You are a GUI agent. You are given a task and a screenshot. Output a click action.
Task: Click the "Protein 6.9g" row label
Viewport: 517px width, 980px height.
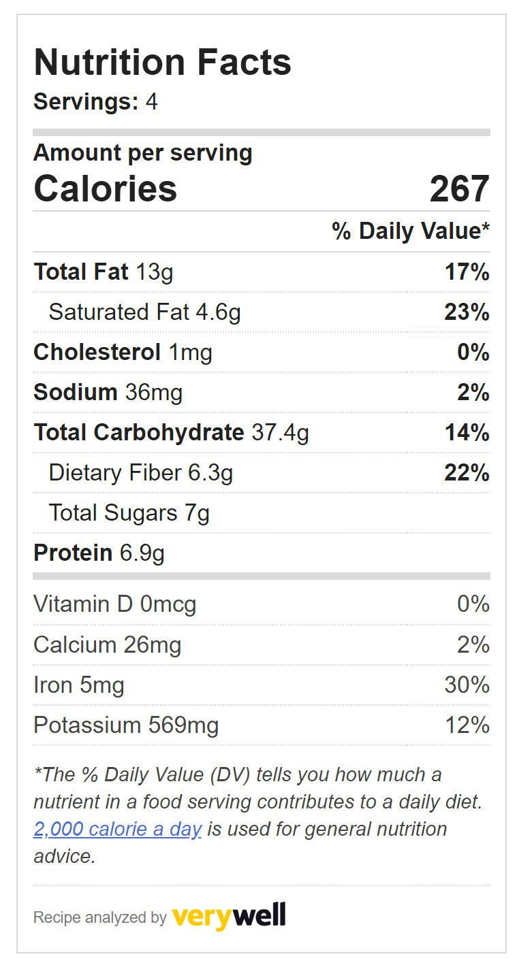(99, 553)
